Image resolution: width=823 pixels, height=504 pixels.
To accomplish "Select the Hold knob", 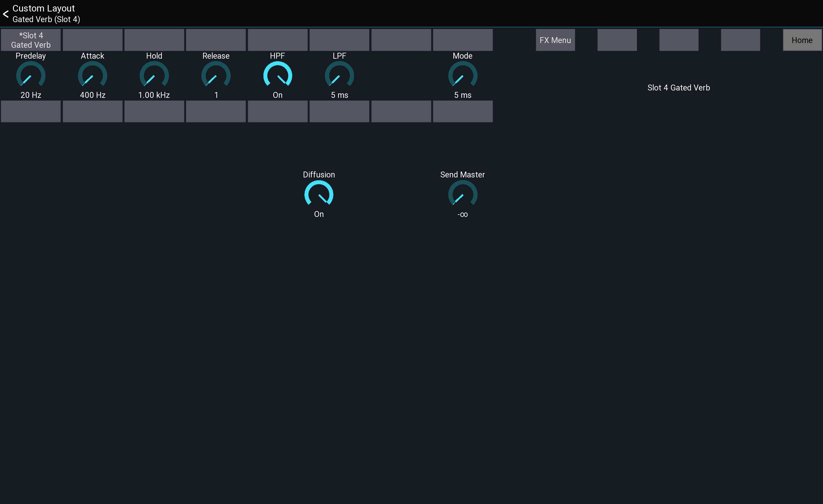I will pos(154,75).
